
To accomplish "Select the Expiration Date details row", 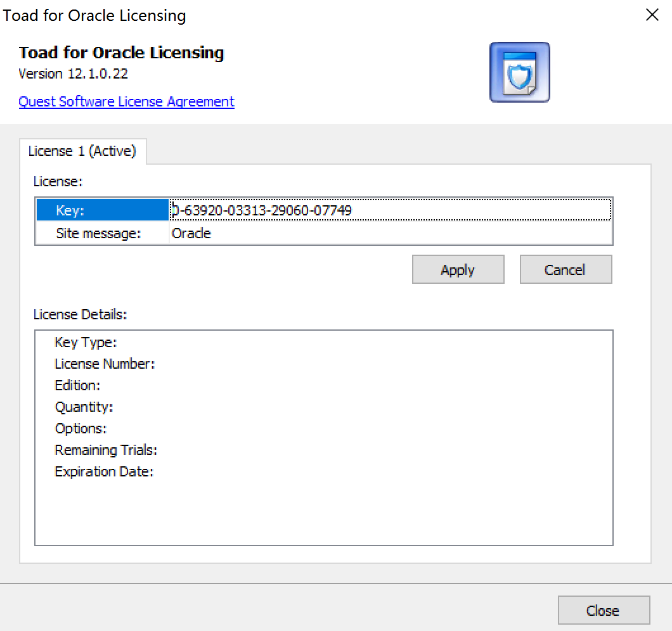I will [104, 472].
